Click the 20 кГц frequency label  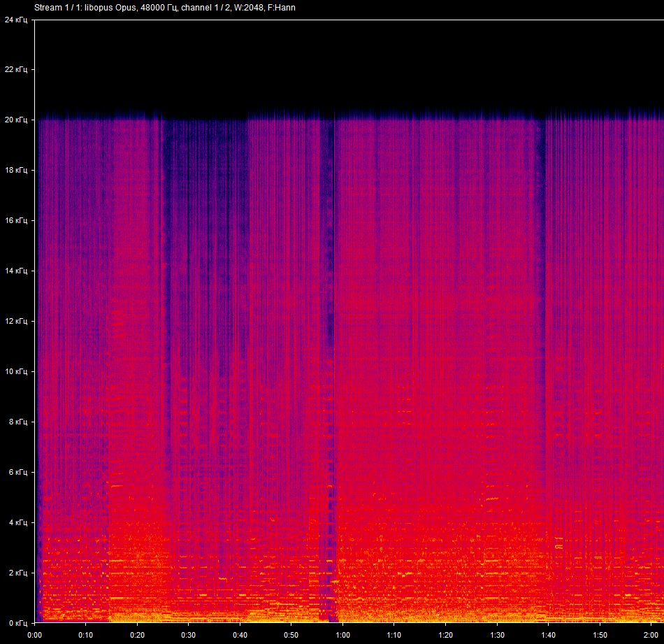16,120
